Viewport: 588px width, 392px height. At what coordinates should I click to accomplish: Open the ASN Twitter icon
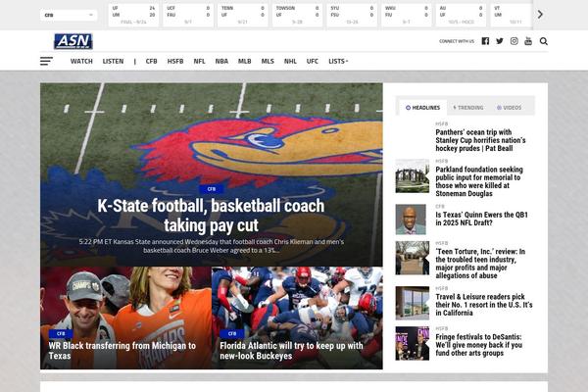click(500, 41)
